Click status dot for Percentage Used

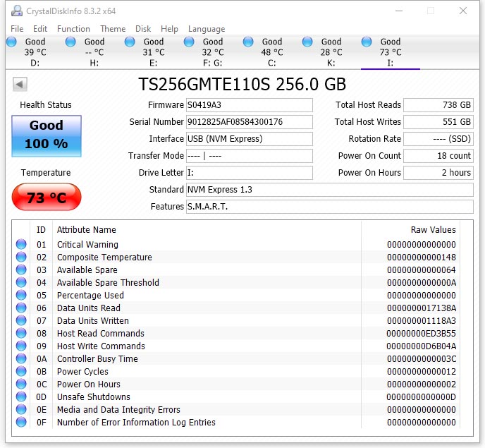[21, 295]
